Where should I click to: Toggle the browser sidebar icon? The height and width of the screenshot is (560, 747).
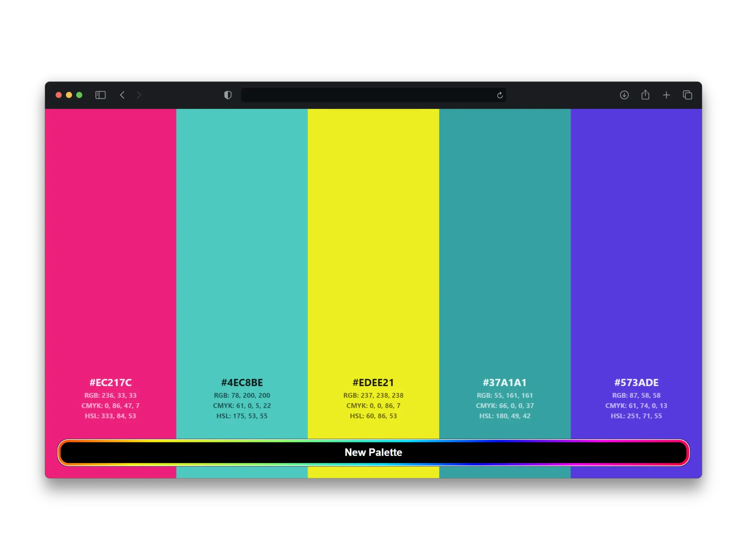point(100,95)
